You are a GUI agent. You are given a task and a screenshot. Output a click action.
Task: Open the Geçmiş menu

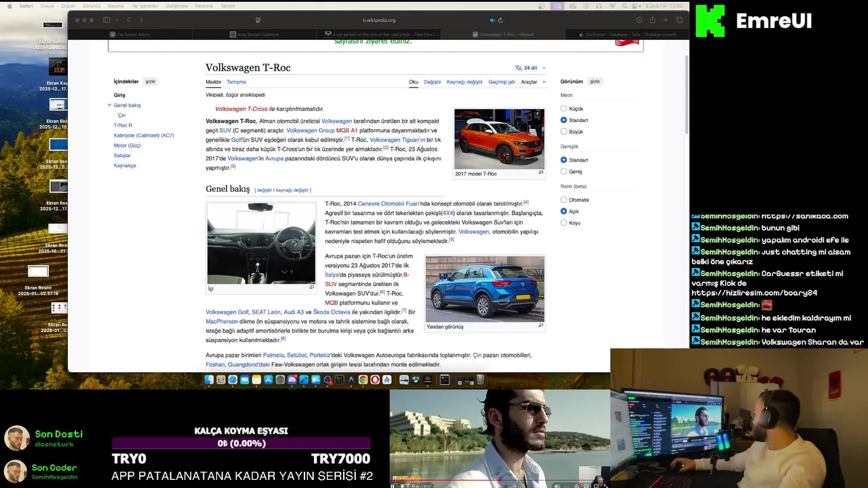pyautogui.click(x=115, y=5)
